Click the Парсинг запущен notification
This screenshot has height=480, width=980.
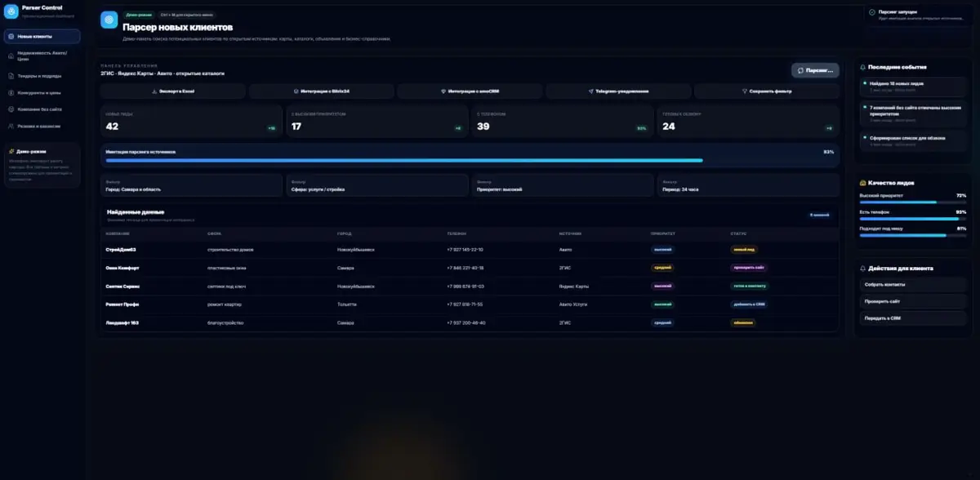[918, 15]
